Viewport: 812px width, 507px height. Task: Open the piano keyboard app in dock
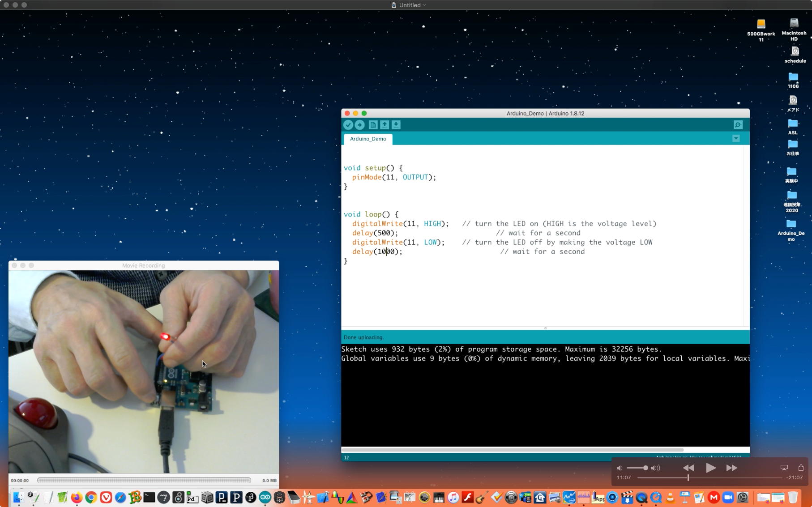439,497
